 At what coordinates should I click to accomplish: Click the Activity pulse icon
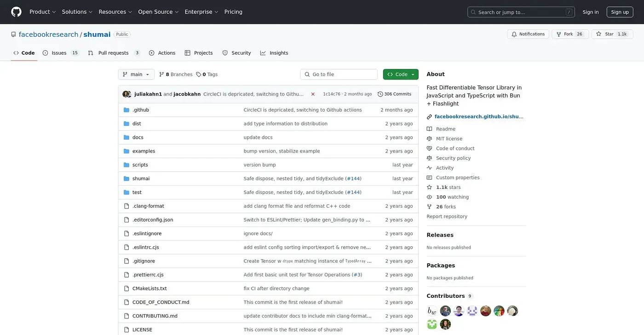tap(429, 168)
